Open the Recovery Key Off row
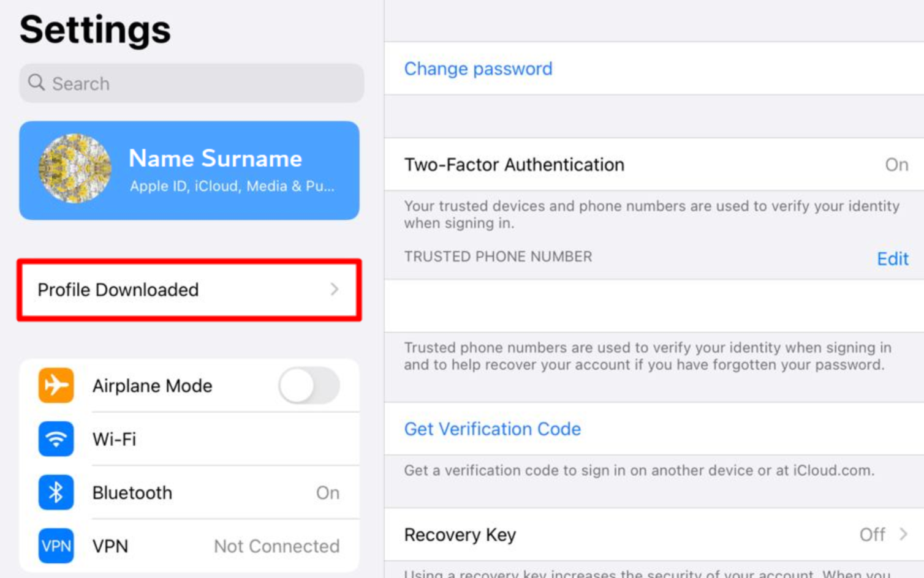The height and width of the screenshot is (578, 924). tap(654, 535)
